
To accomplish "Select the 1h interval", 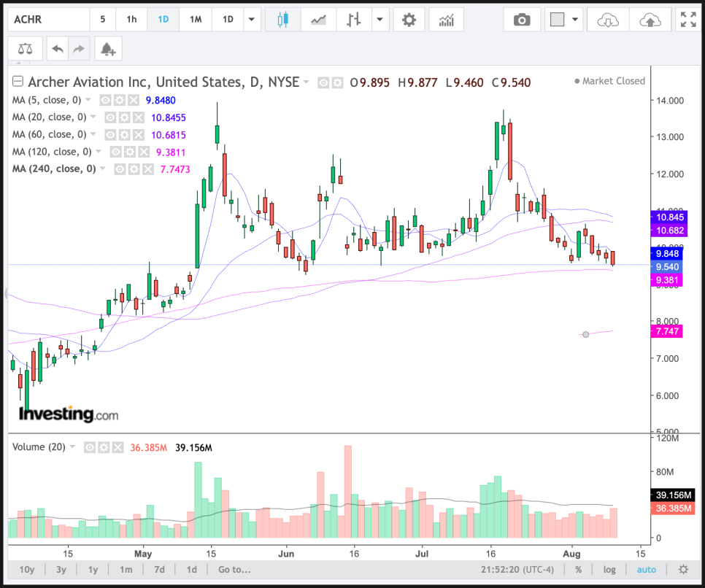I will click(131, 19).
